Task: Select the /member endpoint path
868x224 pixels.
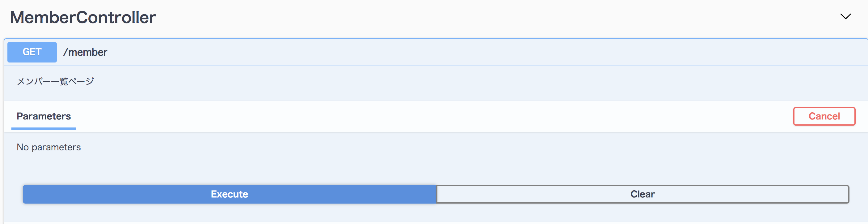Action: (85, 52)
